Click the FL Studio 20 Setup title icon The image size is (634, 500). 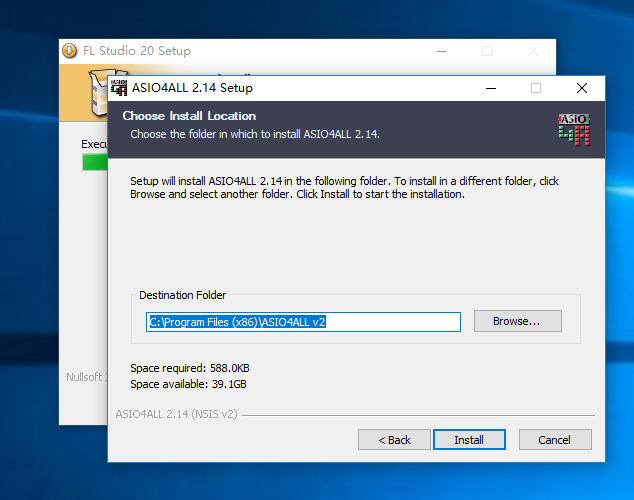(70, 51)
